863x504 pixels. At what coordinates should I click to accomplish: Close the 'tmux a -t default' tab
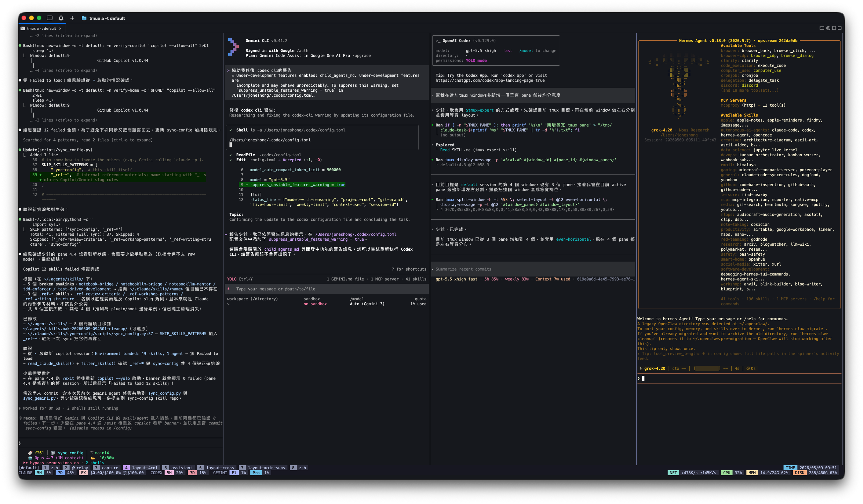tap(60, 28)
